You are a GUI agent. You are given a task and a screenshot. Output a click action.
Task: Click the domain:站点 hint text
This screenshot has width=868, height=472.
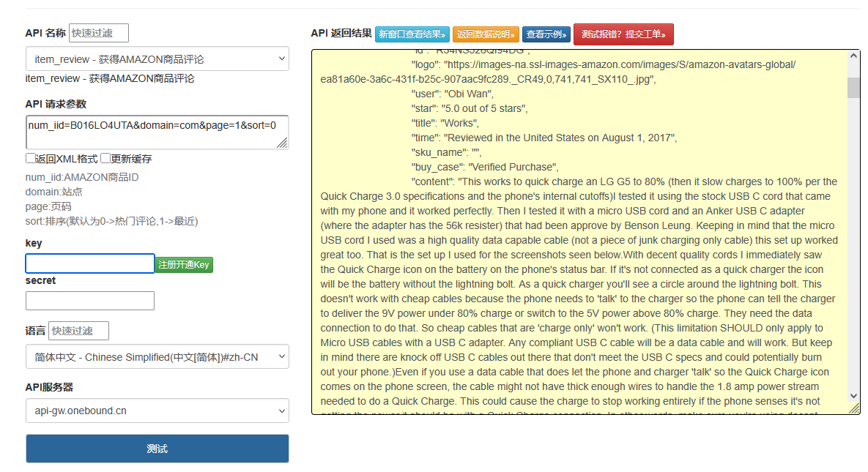click(53, 192)
